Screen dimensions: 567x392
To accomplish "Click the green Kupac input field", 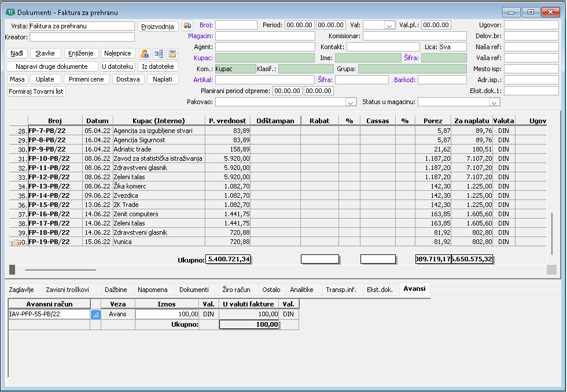I will tap(265, 58).
